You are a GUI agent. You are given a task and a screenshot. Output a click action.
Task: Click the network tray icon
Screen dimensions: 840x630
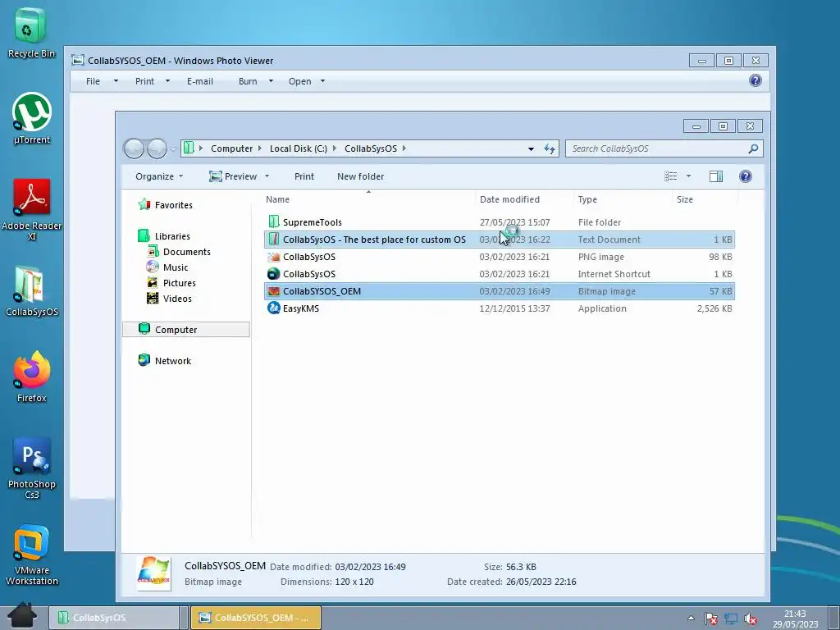click(731, 619)
